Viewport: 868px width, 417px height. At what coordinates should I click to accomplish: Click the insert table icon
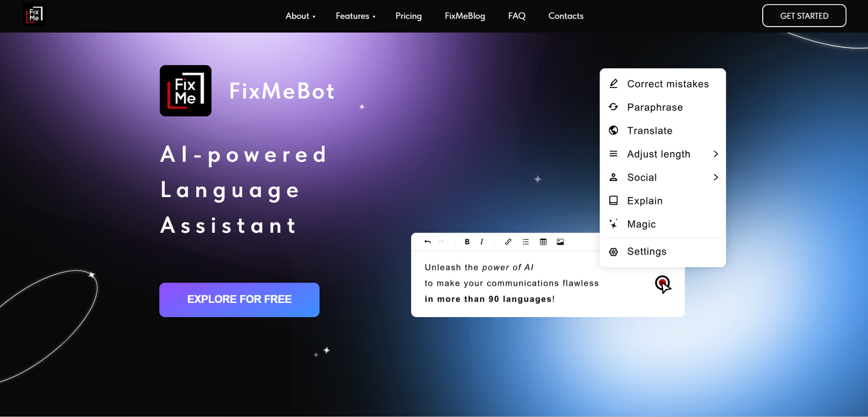click(x=543, y=242)
